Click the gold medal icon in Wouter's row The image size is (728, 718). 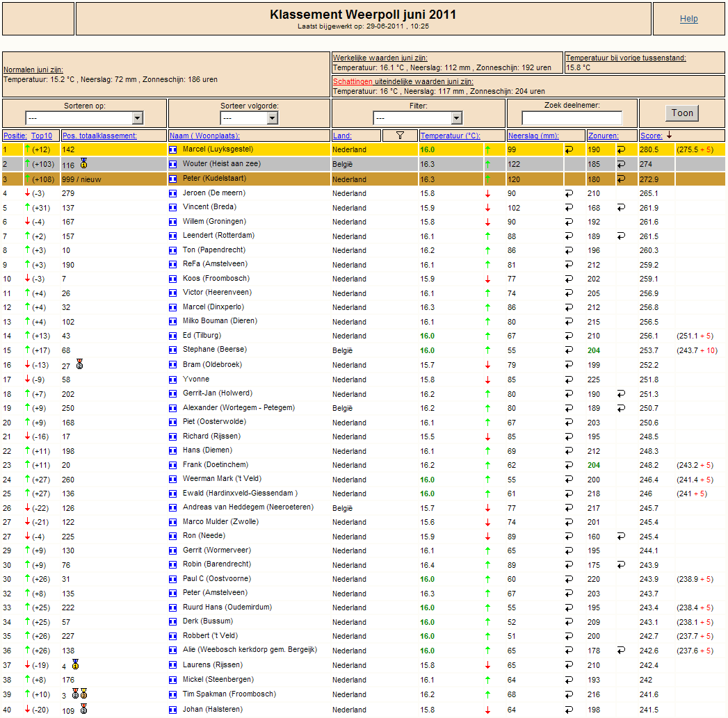coord(83,164)
